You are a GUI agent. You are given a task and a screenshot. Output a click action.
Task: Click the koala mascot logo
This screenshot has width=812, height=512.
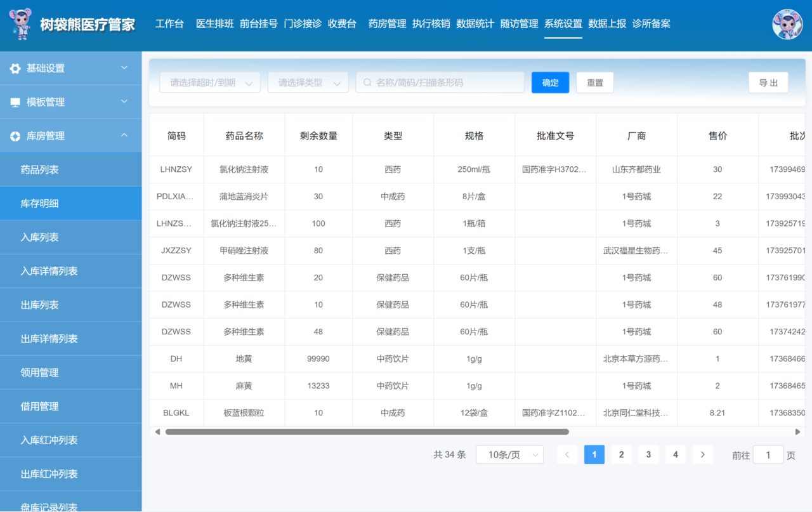[x=20, y=24]
